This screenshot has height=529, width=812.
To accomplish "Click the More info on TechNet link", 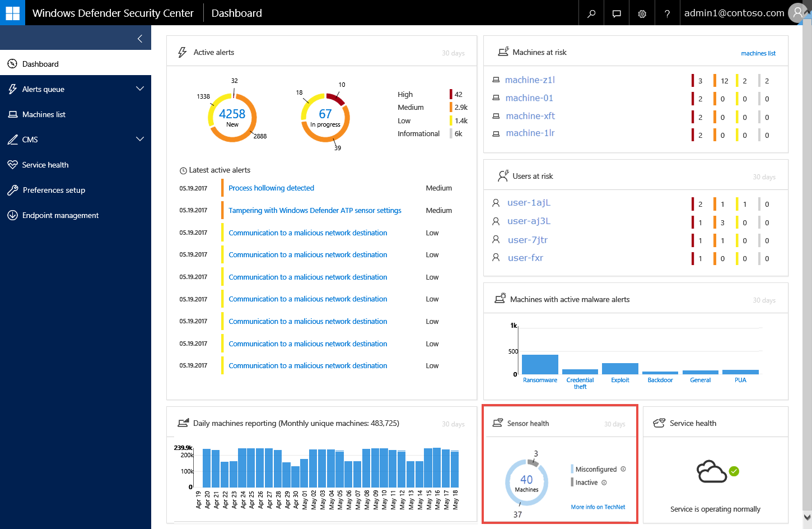I will pyautogui.click(x=598, y=507).
